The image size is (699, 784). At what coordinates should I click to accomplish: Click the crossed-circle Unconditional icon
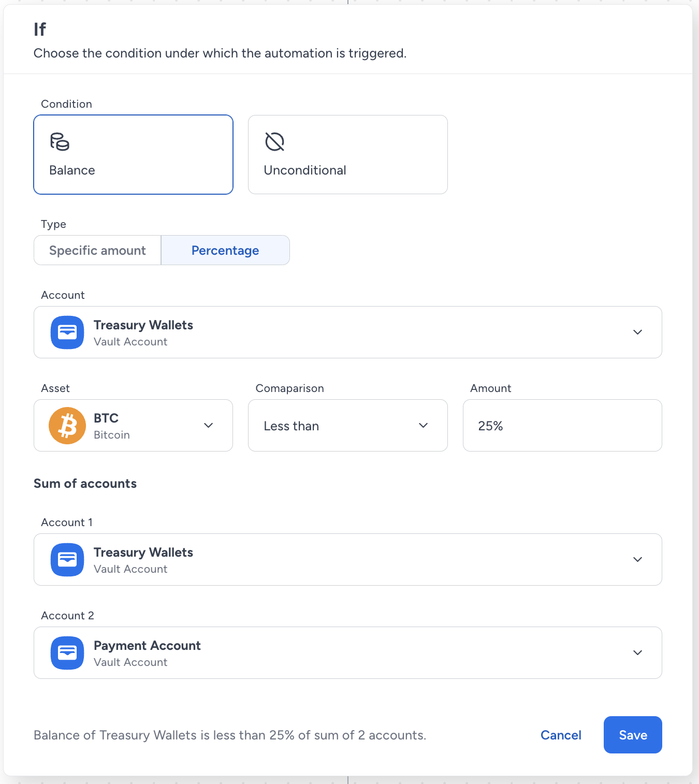pos(274,141)
